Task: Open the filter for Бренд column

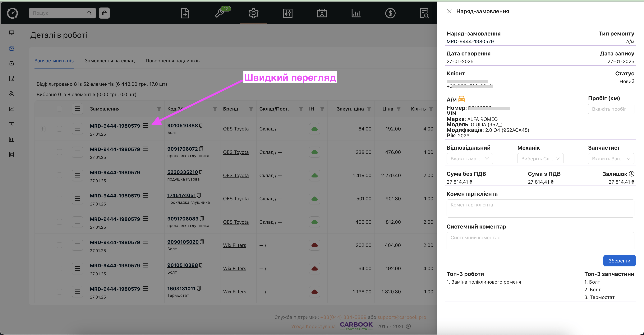Action: 251,109
